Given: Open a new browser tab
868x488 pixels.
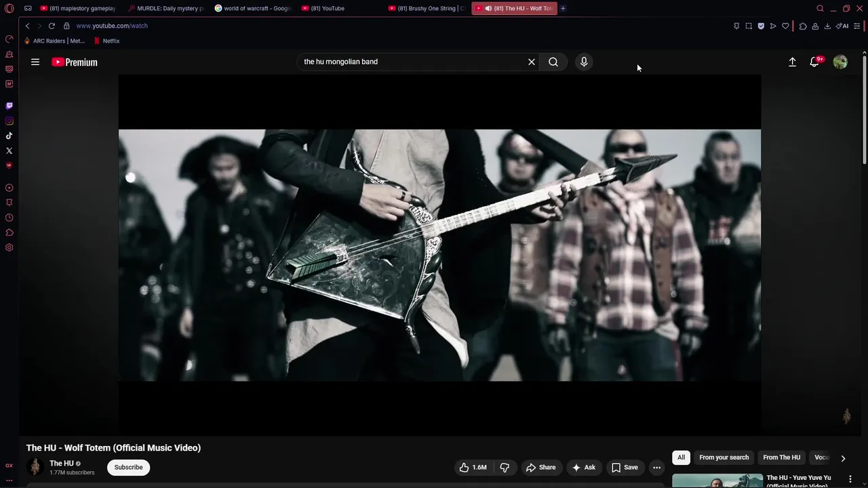Looking at the screenshot, I should [x=563, y=8].
